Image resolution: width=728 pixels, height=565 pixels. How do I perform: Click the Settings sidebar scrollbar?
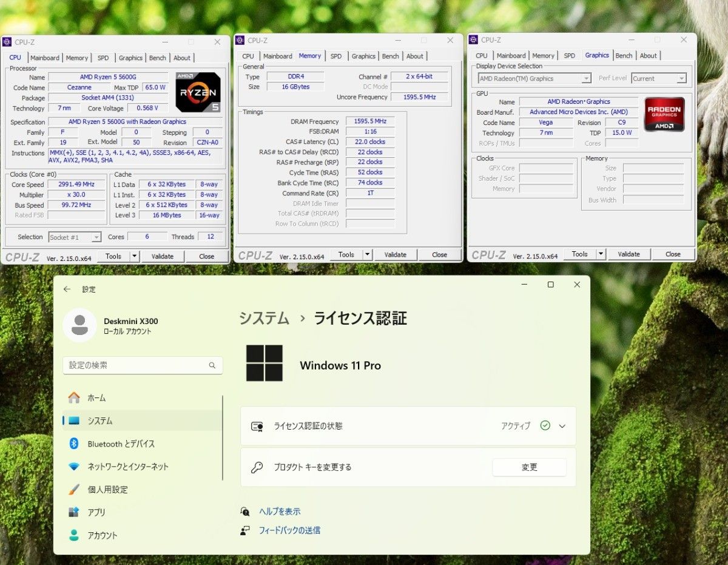click(223, 437)
